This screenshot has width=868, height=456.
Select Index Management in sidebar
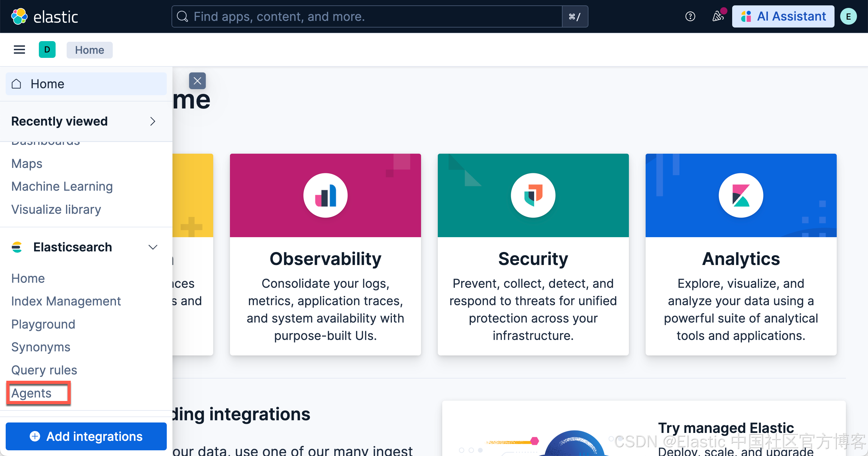66,301
